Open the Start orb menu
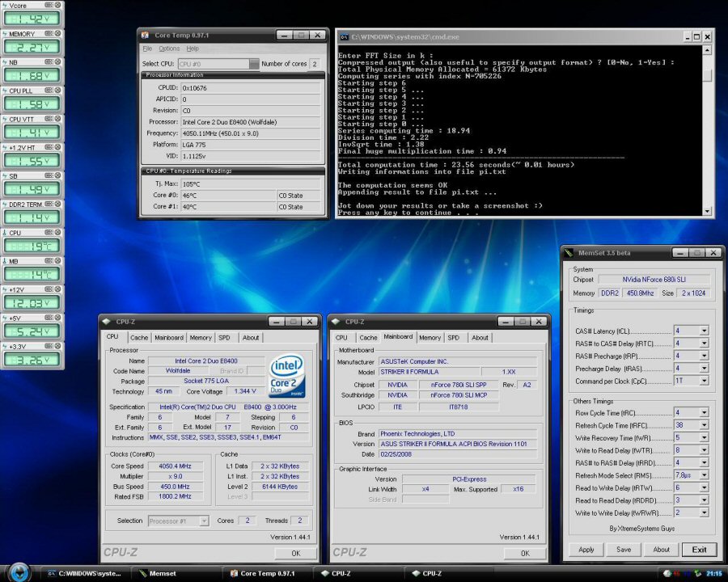This screenshot has height=582, width=728. [x=19, y=572]
